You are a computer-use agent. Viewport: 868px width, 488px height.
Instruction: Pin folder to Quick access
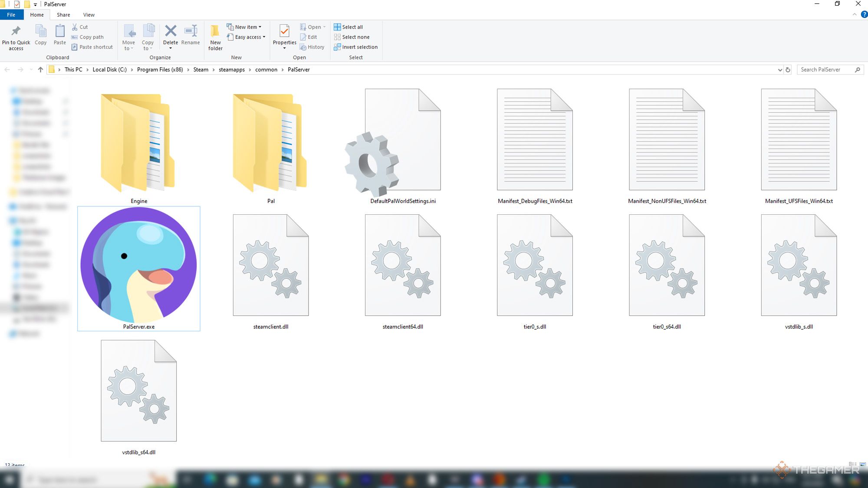tap(16, 38)
